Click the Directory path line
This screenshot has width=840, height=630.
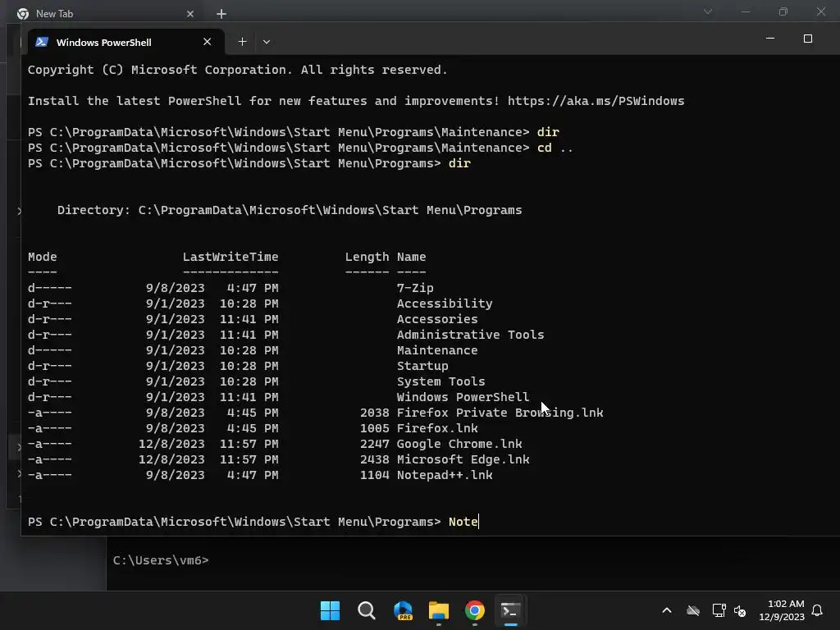[x=290, y=210]
